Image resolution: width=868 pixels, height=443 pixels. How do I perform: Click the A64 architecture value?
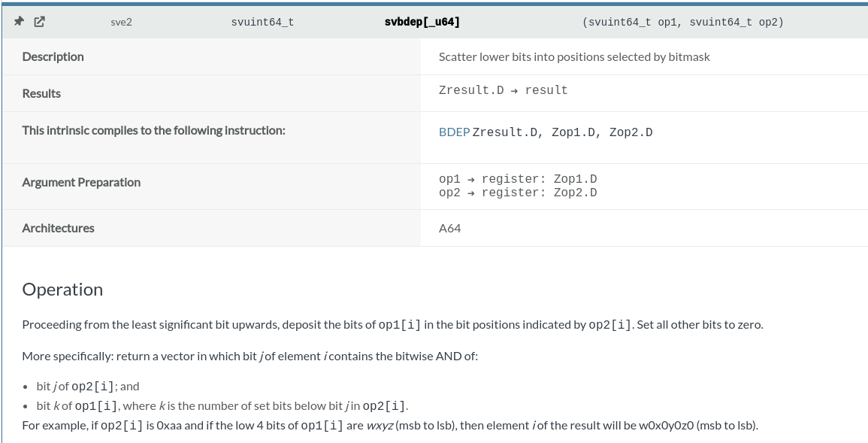(449, 228)
